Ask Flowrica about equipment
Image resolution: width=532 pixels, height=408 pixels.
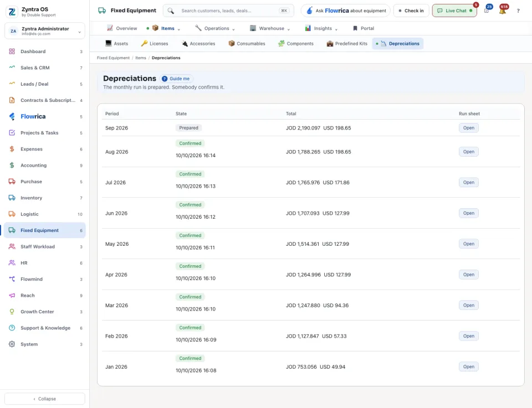(346, 11)
